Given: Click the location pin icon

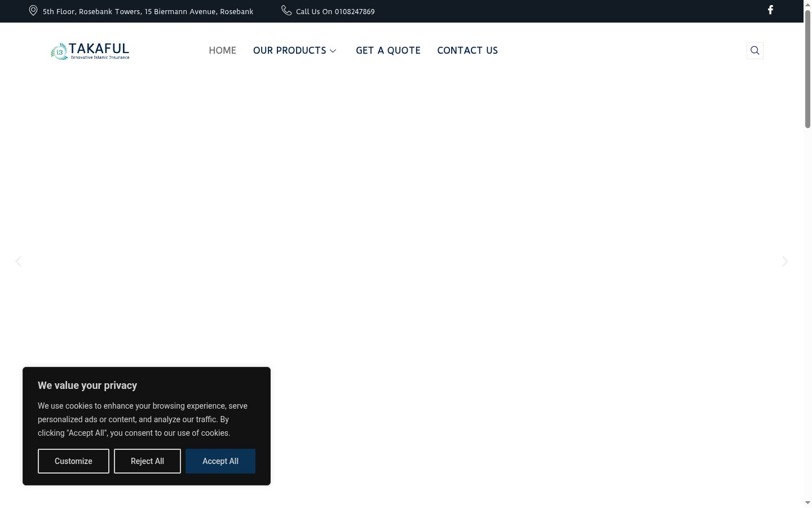Looking at the screenshot, I should point(33,11).
